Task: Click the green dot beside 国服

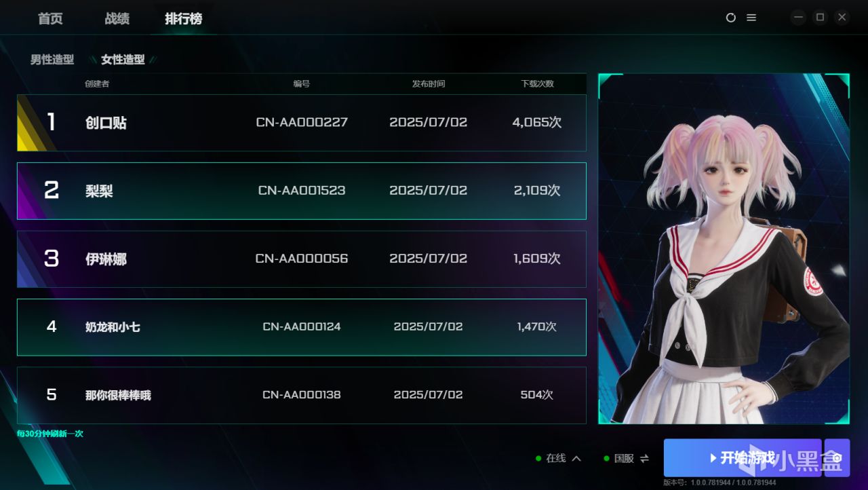Action: (606, 458)
